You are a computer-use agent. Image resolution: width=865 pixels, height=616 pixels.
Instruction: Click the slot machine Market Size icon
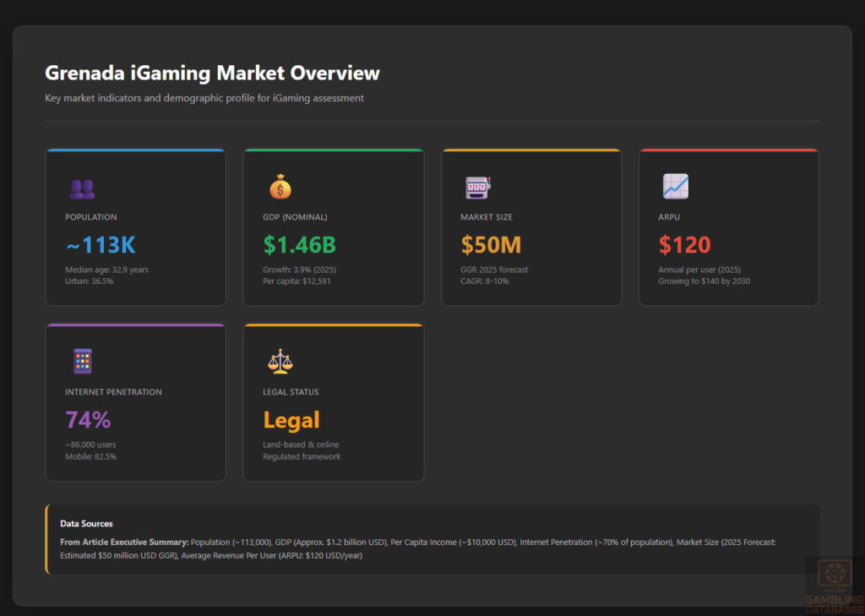pos(476,187)
